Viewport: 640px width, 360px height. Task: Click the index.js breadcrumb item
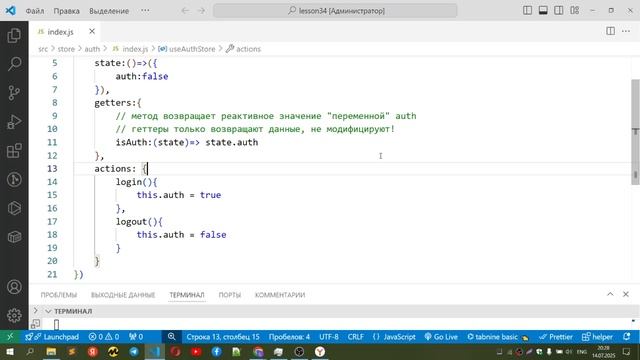point(131,49)
